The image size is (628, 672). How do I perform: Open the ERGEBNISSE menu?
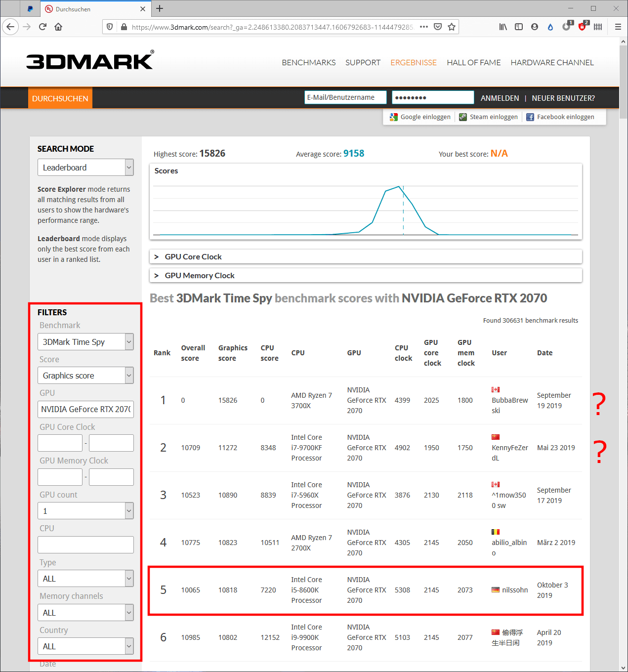click(x=414, y=63)
